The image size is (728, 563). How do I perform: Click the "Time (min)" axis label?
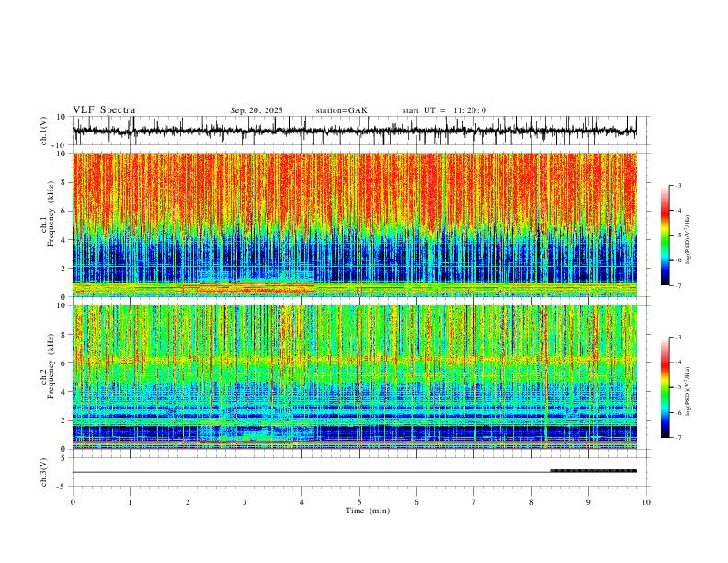tap(368, 511)
